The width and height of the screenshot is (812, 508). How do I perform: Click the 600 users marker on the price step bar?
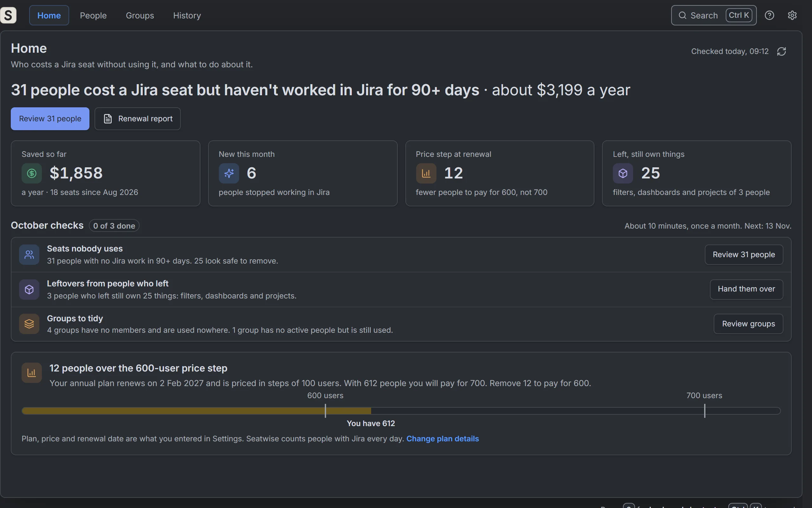pyautogui.click(x=325, y=411)
